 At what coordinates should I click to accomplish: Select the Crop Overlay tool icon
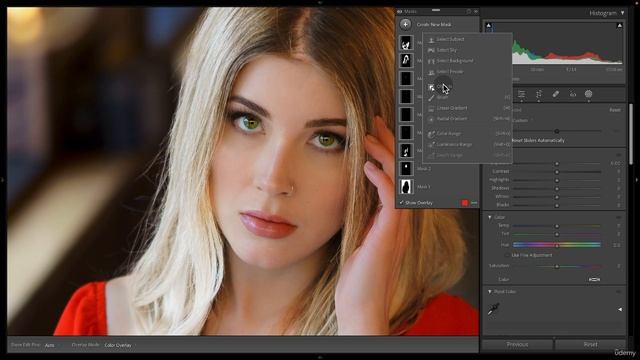click(x=539, y=94)
